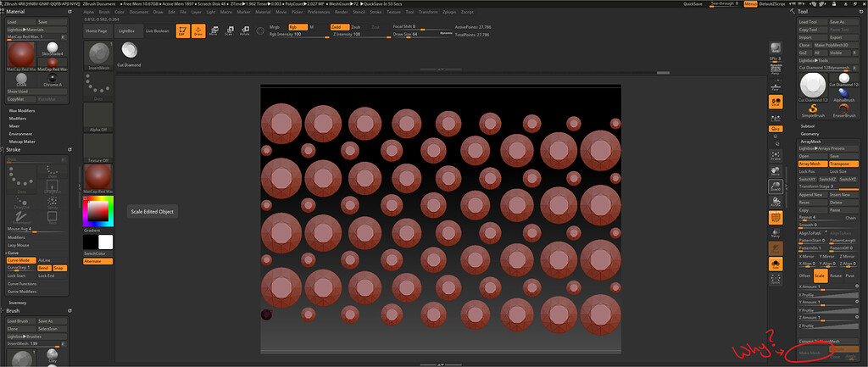Toggle the Array Mesh button
Screen dimensions: 868x367
[x=813, y=164]
